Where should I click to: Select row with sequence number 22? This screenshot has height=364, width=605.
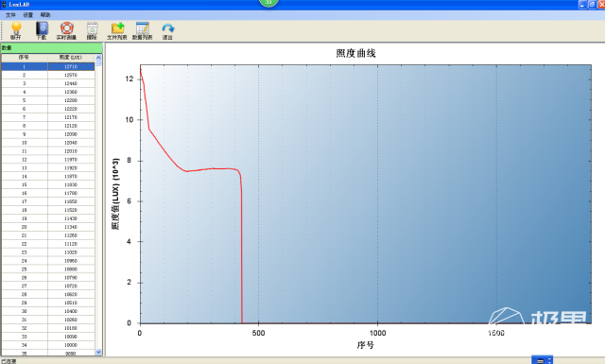[x=48, y=244]
